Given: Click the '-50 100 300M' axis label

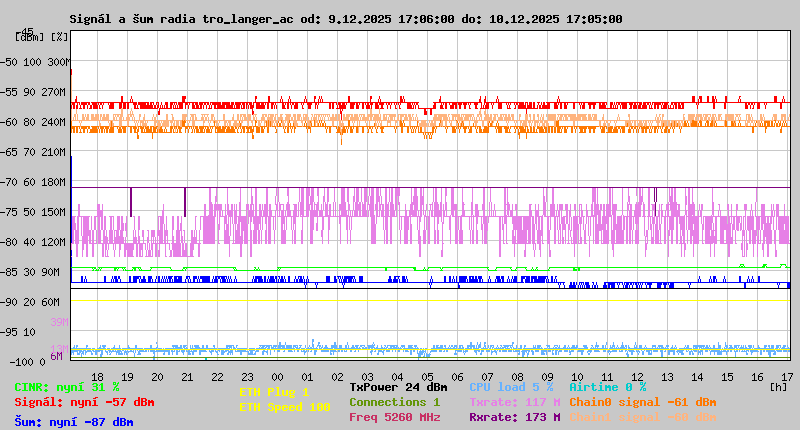Looking at the screenshot, I should tap(35, 62).
